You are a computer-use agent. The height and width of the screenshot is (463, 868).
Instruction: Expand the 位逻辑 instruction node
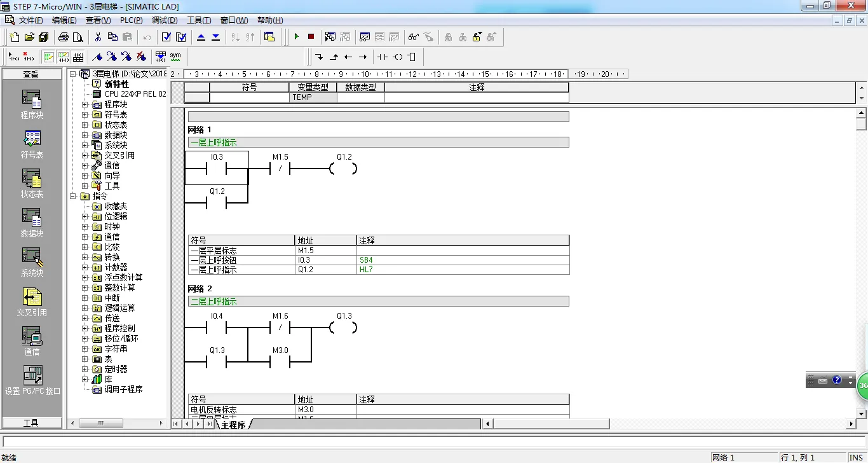85,216
